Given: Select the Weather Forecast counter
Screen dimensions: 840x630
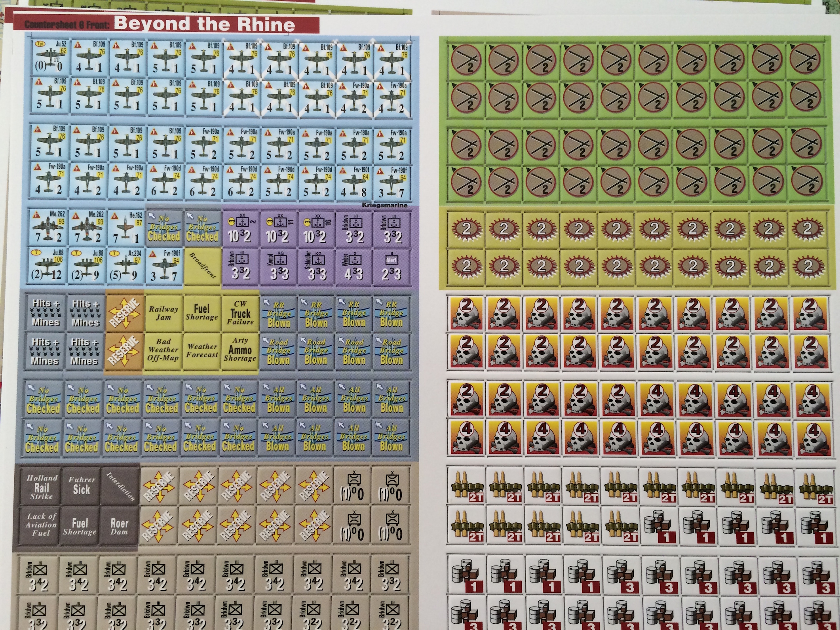Looking at the screenshot, I should pos(202,350).
